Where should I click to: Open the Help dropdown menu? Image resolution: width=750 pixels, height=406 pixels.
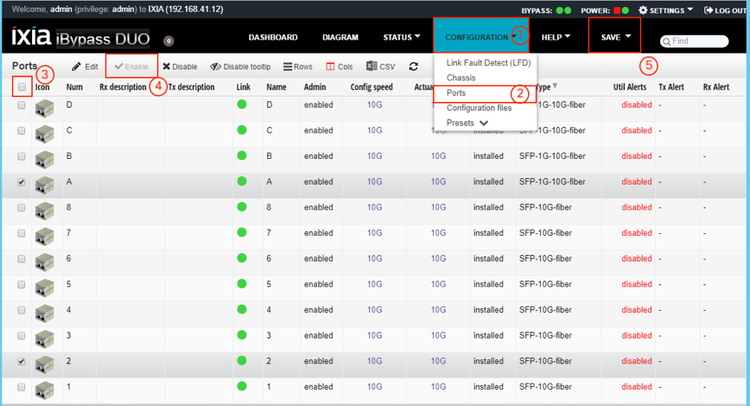click(555, 37)
